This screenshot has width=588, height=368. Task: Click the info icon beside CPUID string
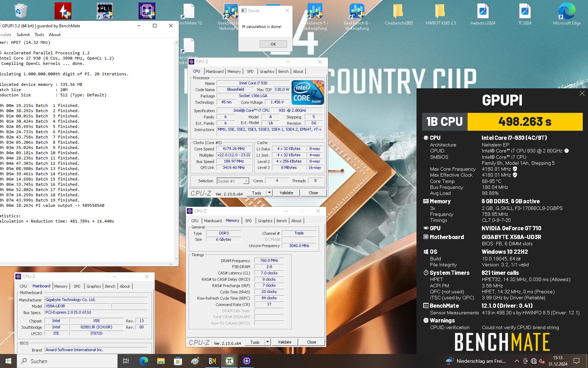(x=567, y=151)
